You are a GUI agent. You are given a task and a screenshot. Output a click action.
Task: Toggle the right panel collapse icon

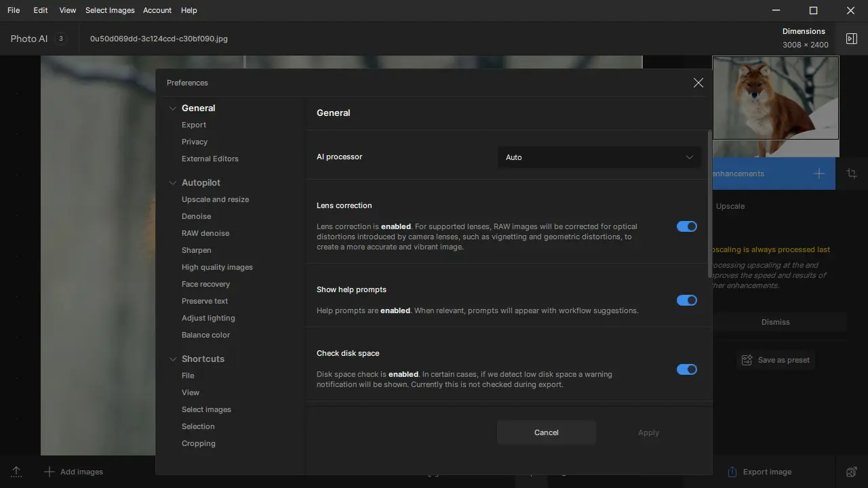(x=852, y=39)
